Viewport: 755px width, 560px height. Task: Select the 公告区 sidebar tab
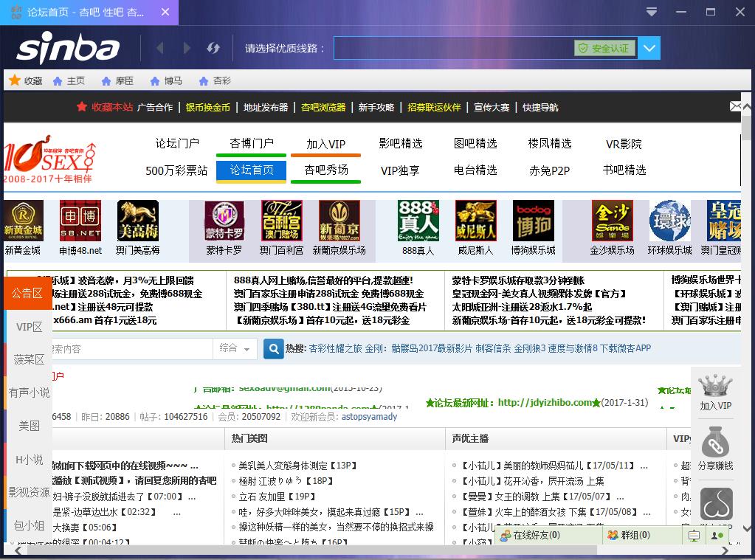click(27, 293)
